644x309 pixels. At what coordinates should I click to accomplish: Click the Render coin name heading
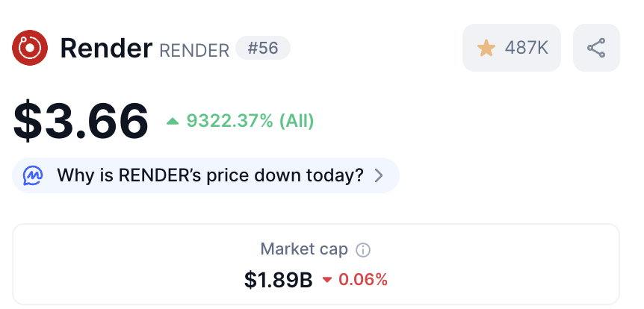click(106, 48)
